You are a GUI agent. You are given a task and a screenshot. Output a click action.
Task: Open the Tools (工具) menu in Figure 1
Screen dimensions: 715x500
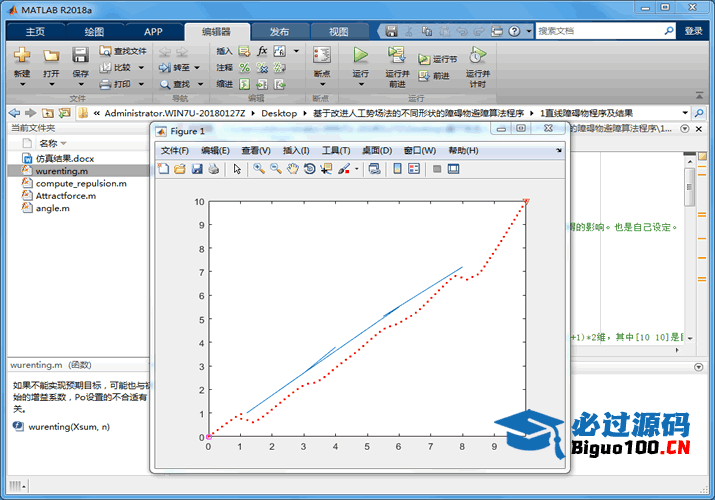pyautogui.click(x=336, y=150)
